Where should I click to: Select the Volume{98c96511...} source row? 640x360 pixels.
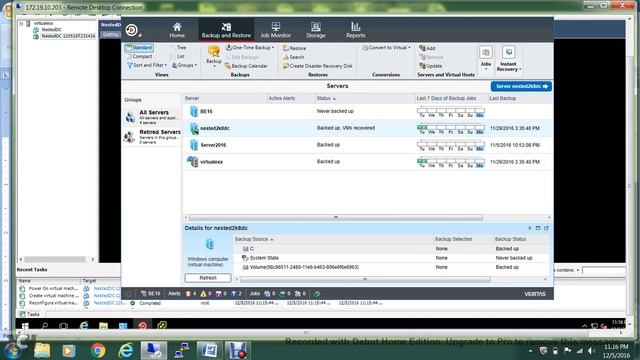pos(392,267)
